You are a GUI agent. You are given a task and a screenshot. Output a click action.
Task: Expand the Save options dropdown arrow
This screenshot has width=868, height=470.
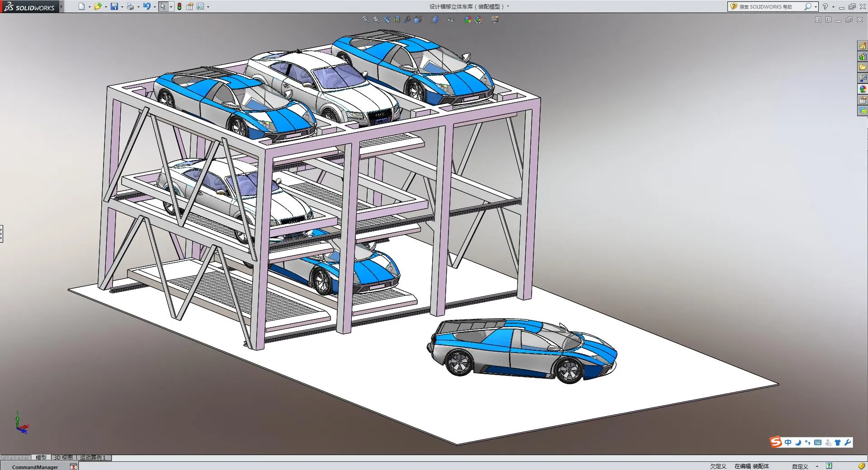pos(122,7)
